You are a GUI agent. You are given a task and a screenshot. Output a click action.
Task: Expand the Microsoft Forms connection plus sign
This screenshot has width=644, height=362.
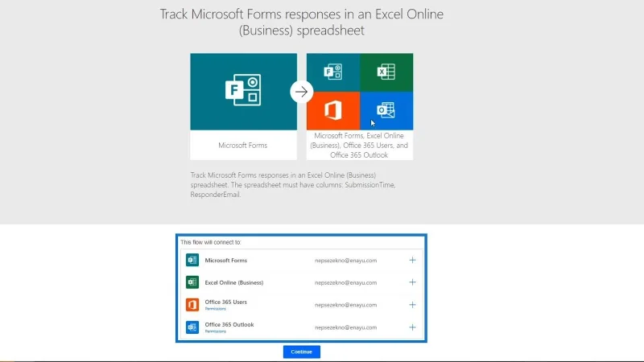pyautogui.click(x=412, y=260)
